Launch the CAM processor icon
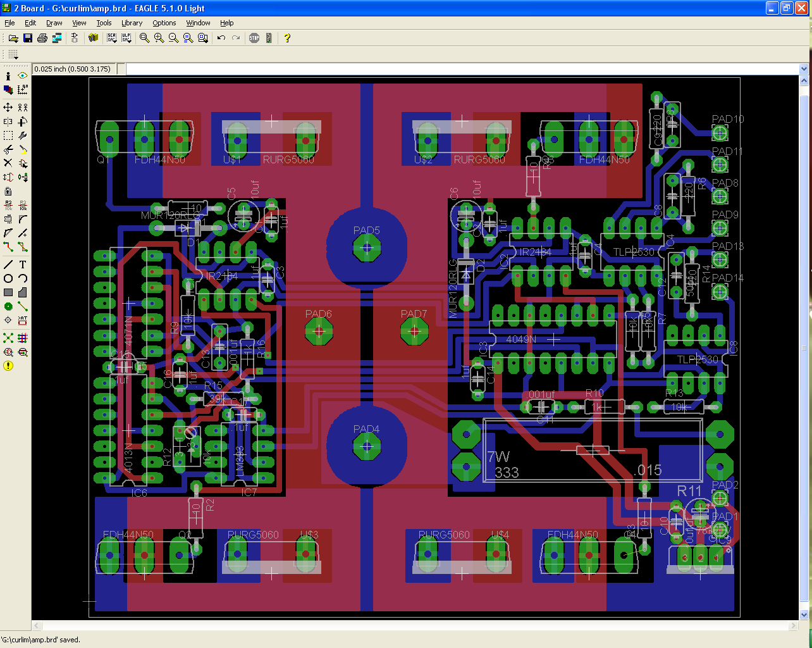Screen dimensions: 812x648 tap(57, 38)
